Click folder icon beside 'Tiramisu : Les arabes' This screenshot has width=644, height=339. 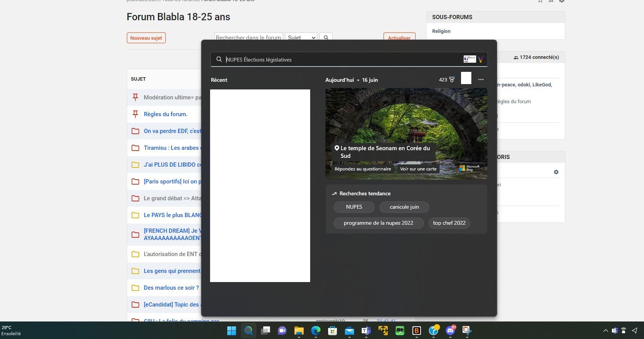(x=135, y=148)
